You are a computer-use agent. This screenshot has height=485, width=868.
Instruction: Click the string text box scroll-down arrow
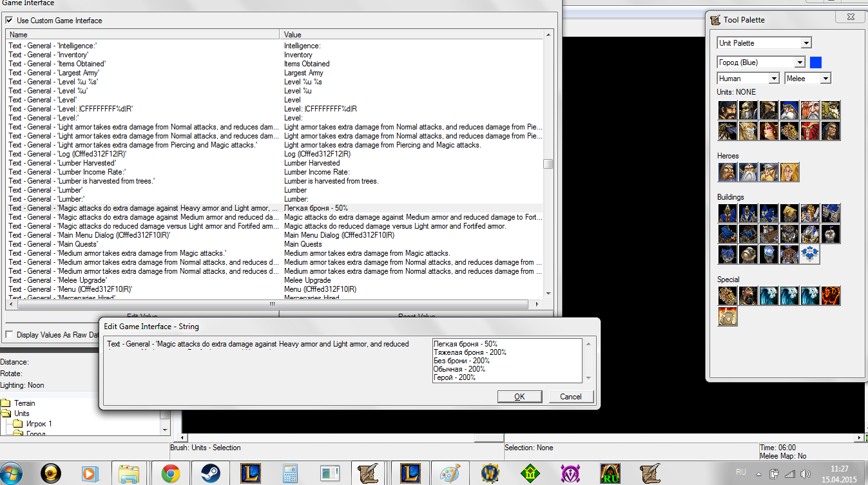(x=588, y=378)
